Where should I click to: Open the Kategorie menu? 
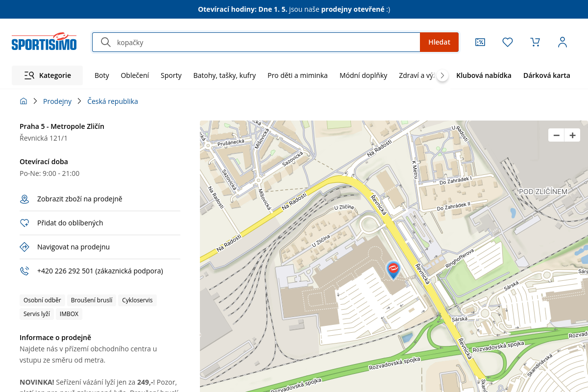pyautogui.click(x=48, y=75)
